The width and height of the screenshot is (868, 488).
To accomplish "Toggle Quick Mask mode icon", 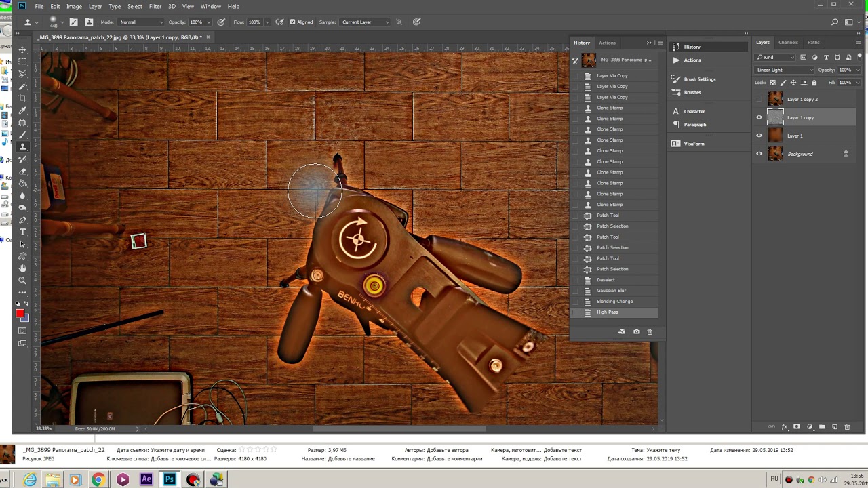I will point(22,331).
